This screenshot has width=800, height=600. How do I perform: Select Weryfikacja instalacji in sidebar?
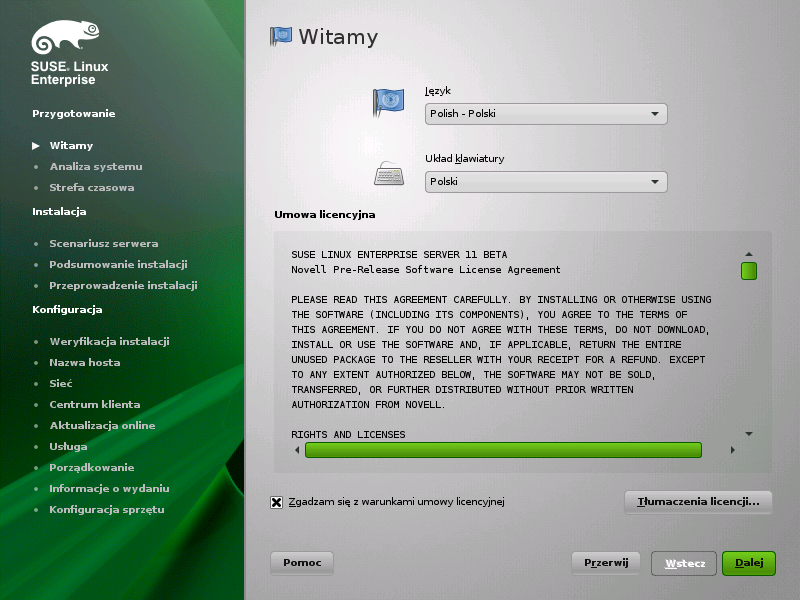(x=109, y=342)
